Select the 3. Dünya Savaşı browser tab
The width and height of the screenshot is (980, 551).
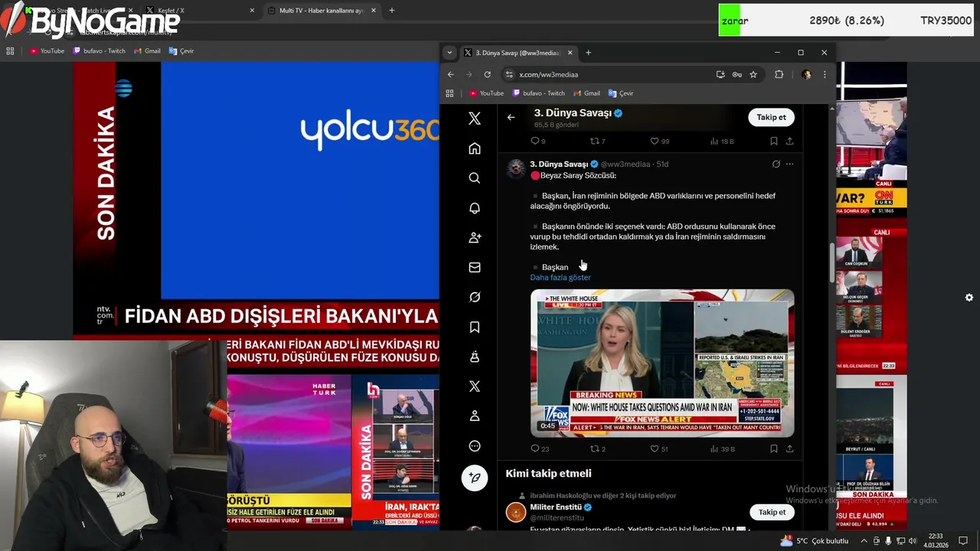click(x=517, y=53)
